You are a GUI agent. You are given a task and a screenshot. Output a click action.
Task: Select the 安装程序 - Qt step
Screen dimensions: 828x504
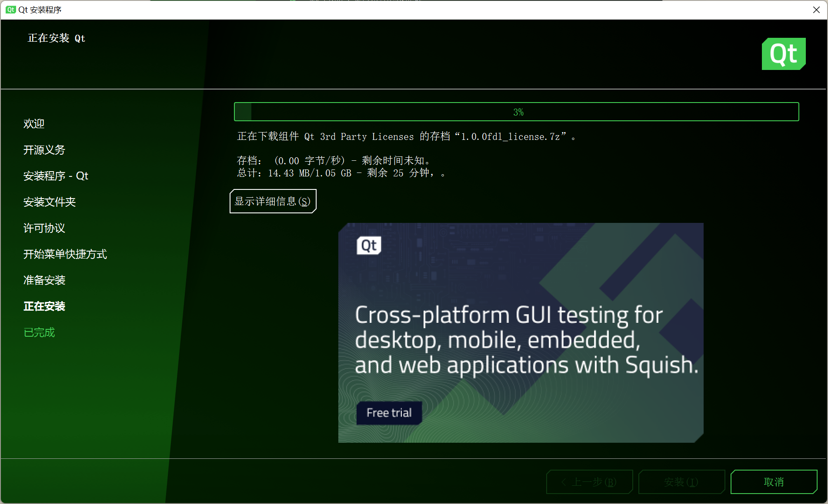point(56,176)
